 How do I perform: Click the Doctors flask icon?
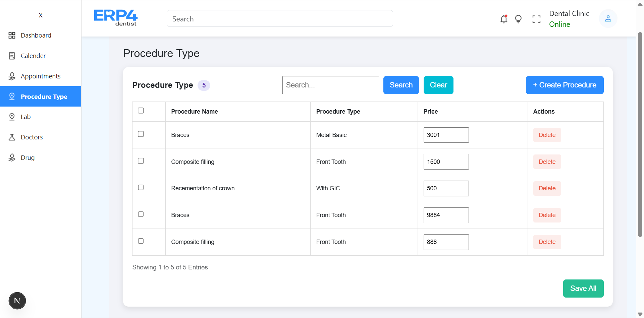[x=12, y=137]
